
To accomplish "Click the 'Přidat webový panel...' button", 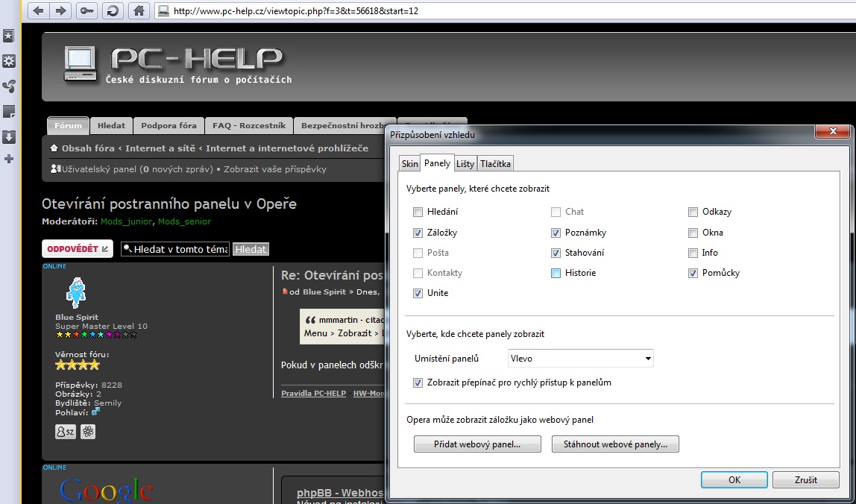I will click(x=477, y=444).
